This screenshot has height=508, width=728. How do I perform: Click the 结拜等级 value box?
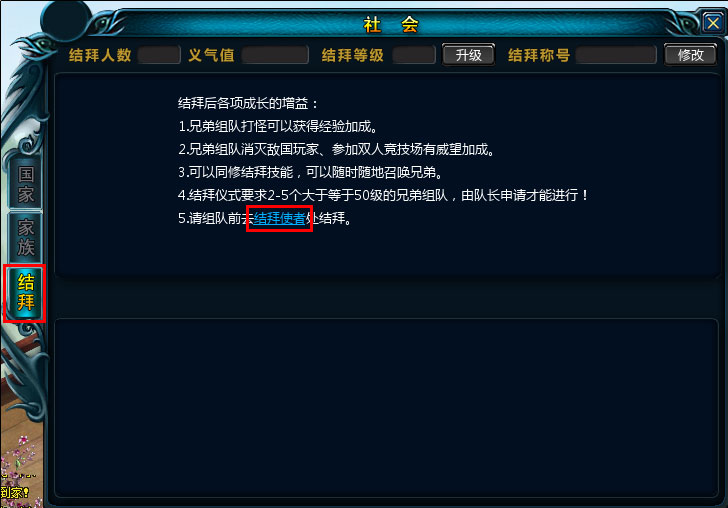(414, 55)
